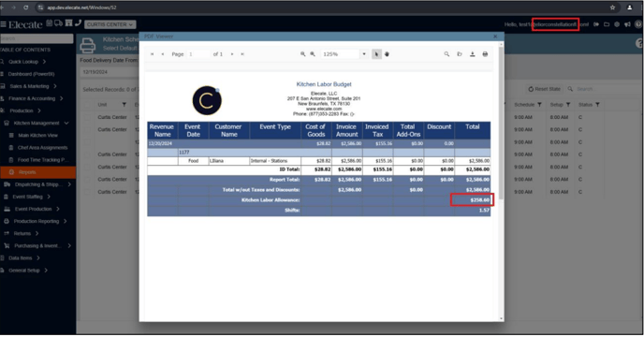Screen dimensions: 644x337
Task: Click the browser address bar URL
Action: (81, 7)
